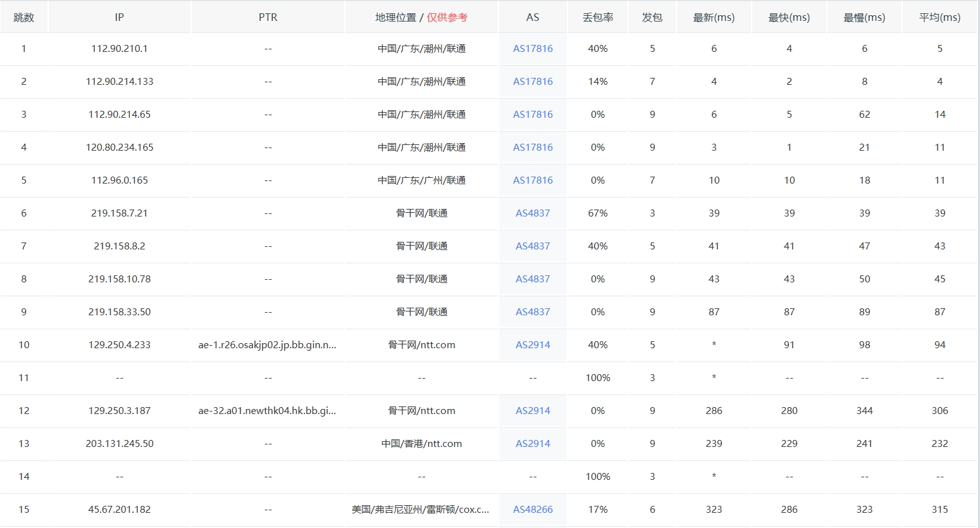Click 14% packet loss value in hop 2

coord(598,82)
